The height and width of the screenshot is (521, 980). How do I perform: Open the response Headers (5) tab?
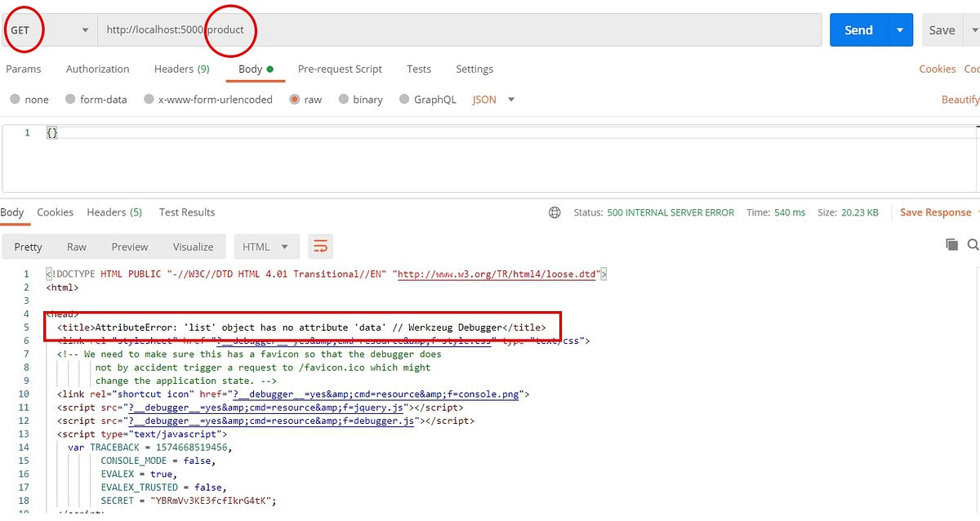114,212
